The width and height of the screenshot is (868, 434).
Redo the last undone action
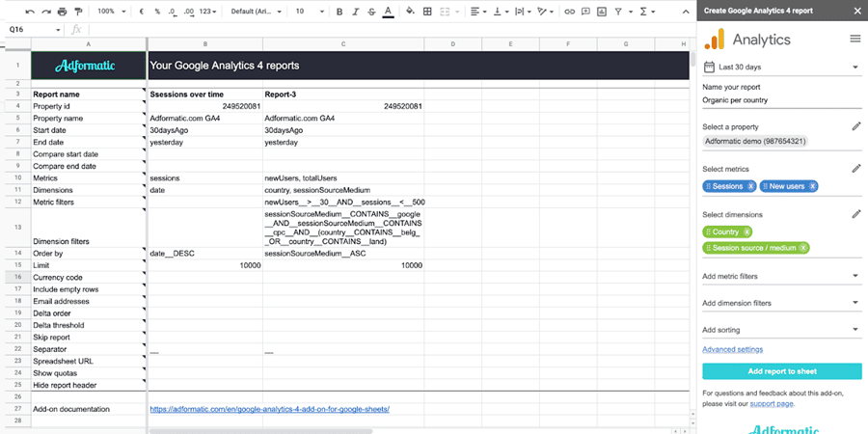click(x=46, y=11)
